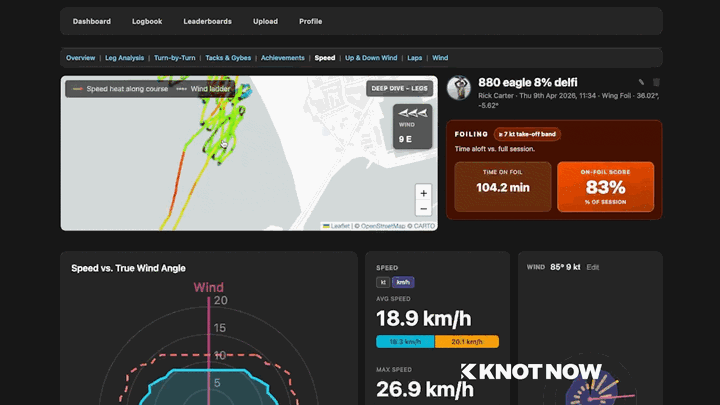Go to the Logbook page
This screenshot has height=405, width=720.
pos(147,21)
